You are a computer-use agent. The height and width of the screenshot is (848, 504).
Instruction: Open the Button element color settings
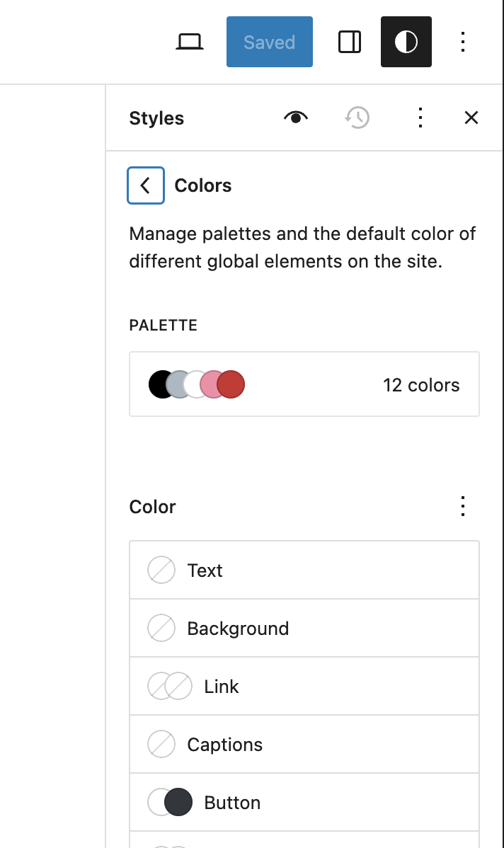click(x=304, y=802)
